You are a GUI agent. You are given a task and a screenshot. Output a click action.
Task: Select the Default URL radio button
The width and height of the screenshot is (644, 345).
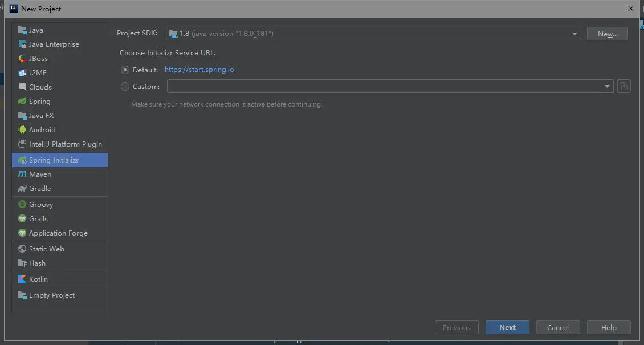click(x=125, y=70)
